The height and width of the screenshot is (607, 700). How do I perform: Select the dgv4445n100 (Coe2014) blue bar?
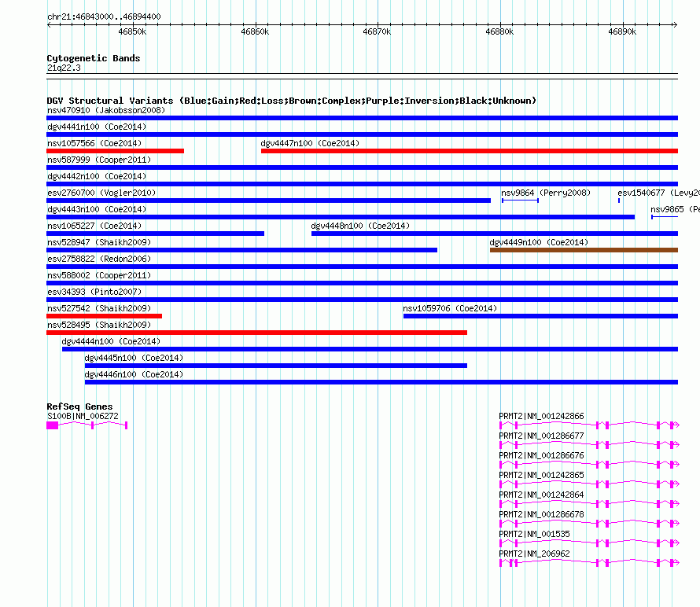click(x=276, y=366)
